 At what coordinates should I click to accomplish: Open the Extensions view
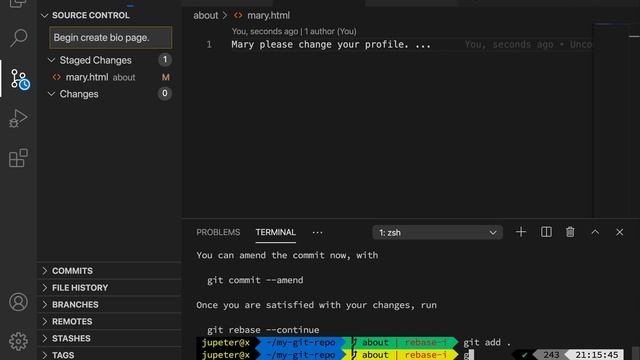(x=18, y=158)
